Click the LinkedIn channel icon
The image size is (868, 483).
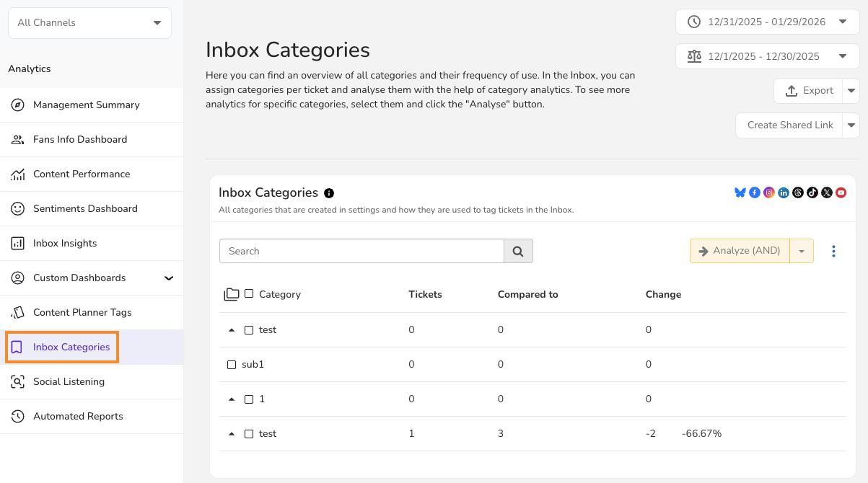pyautogui.click(x=784, y=192)
